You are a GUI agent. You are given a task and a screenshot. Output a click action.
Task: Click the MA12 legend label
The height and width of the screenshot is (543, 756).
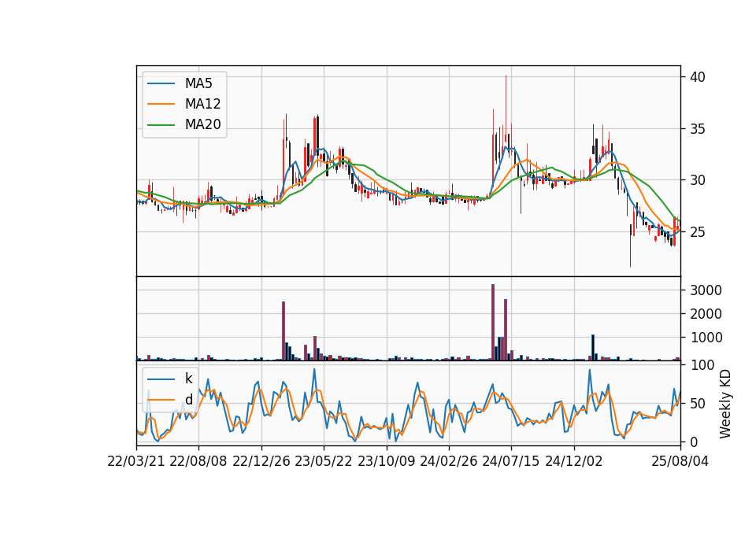[202, 104]
